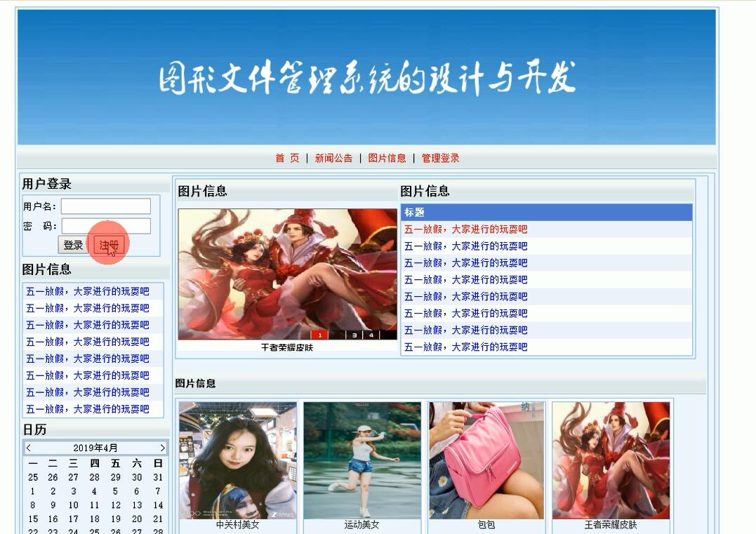Go to previous month in calendar

29,448
